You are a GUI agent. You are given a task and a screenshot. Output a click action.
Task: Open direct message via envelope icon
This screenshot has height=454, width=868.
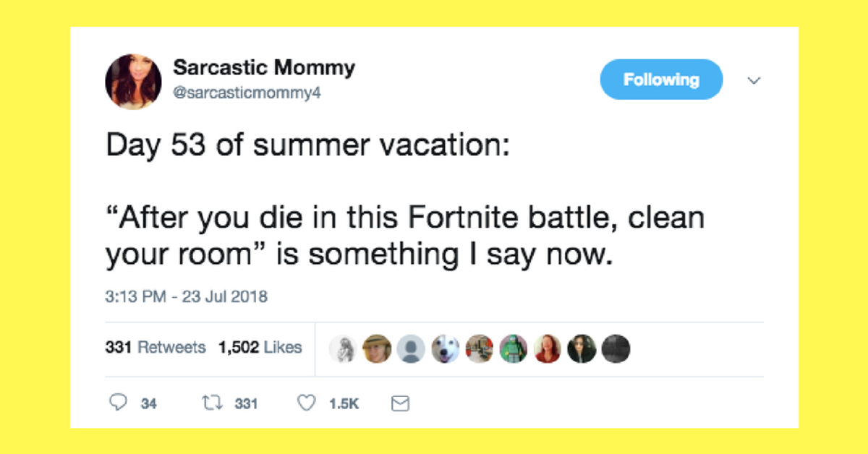(x=400, y=403)
